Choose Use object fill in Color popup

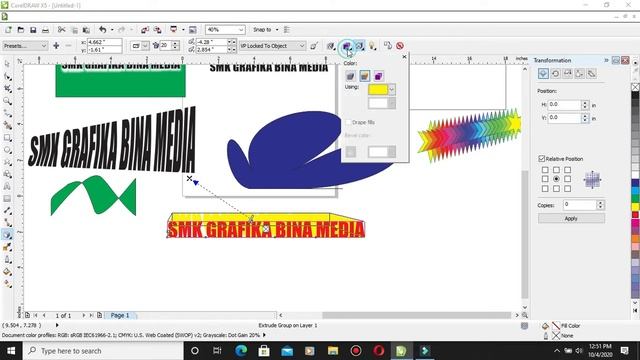350,76
